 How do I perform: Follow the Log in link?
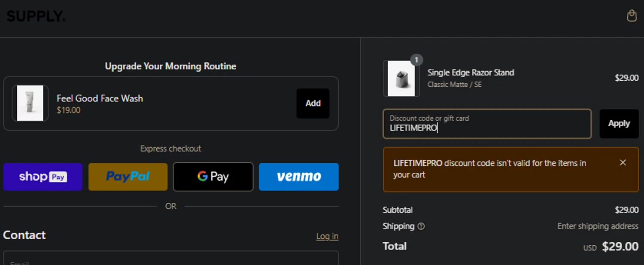327,236
